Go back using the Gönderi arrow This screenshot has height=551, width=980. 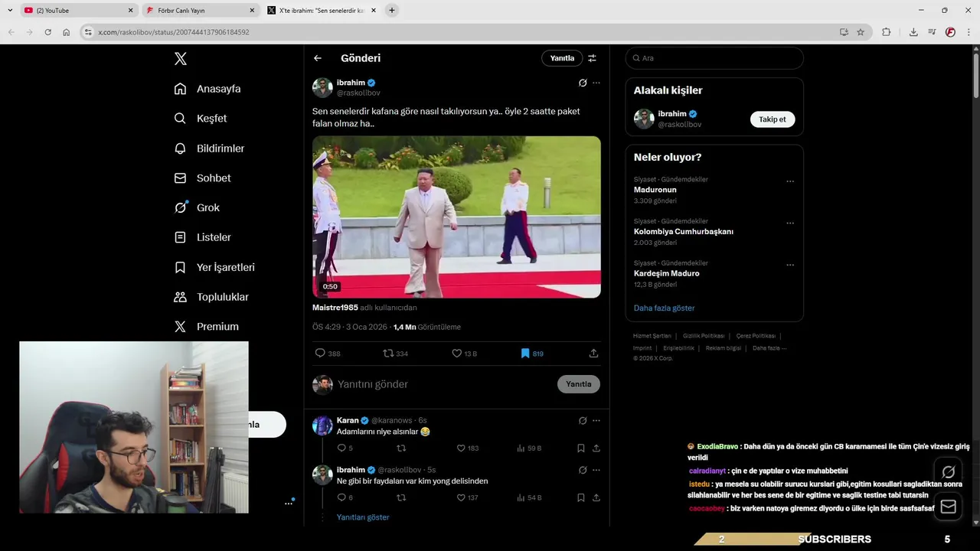click(318, 58)
